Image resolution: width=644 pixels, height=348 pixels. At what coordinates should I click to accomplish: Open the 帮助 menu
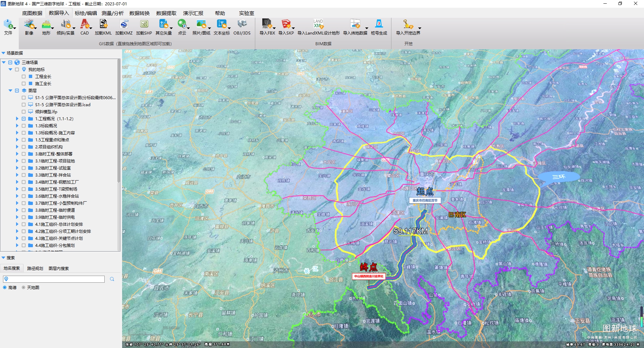(x=220, y=13)
